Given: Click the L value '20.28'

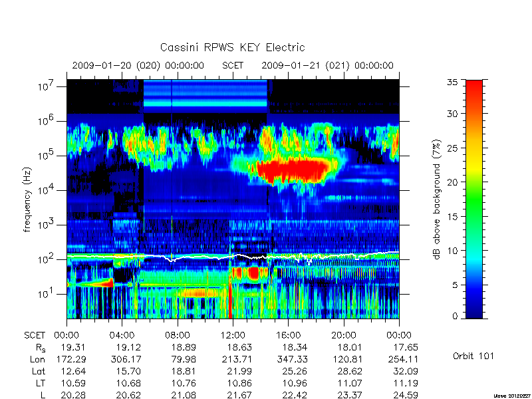Looking at the screenshot, I should [73, 395].
